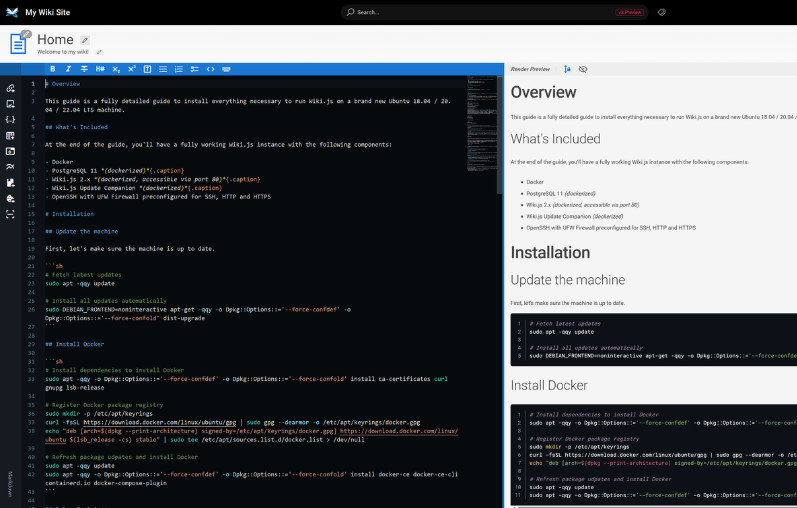Open the tags icon in the header

pos(661,12)
